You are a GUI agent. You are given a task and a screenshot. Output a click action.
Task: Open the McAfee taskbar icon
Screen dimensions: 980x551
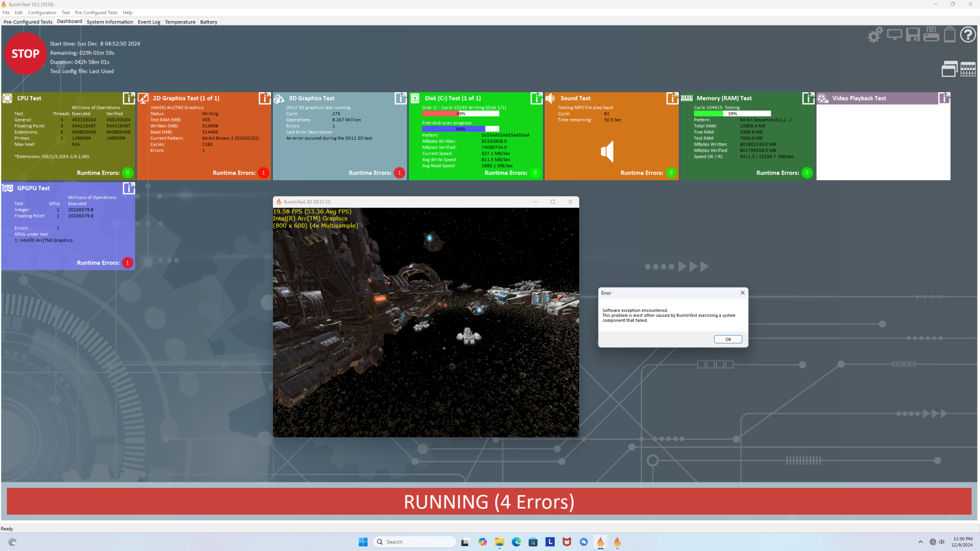[567, 542]
